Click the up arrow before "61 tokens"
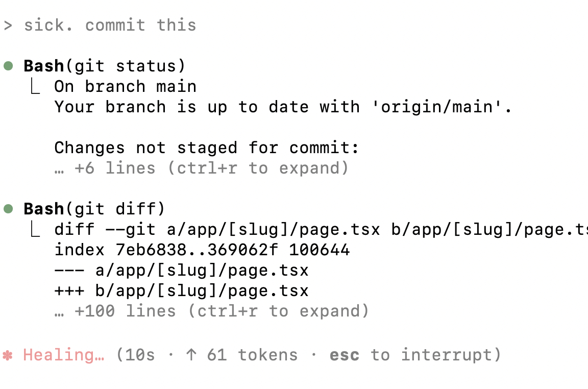 191,355
